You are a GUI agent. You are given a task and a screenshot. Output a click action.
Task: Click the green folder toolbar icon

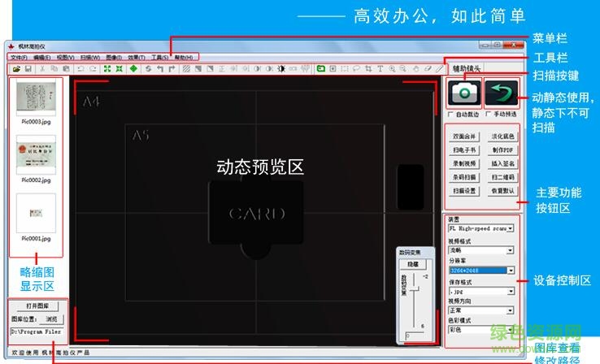coord(320,69)
